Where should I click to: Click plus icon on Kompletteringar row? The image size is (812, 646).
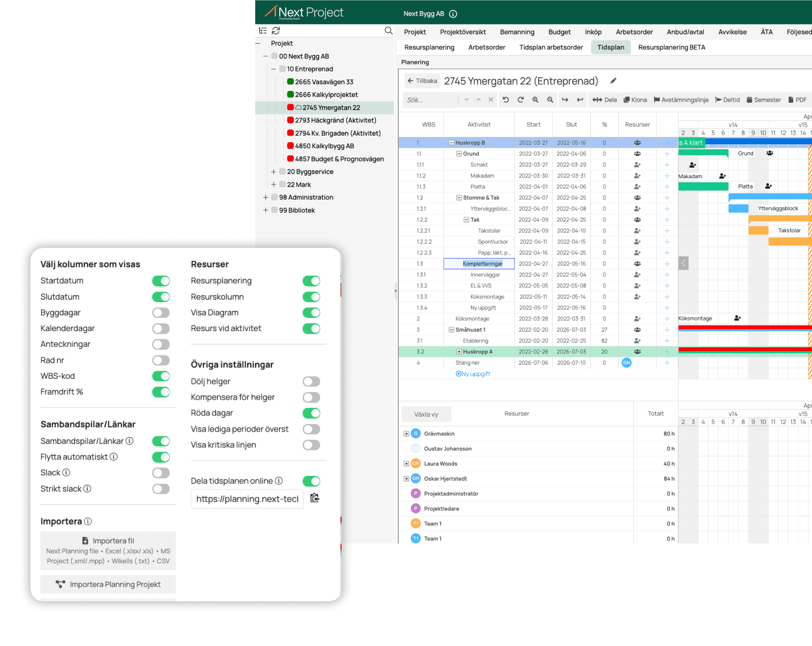coord(667,264)
